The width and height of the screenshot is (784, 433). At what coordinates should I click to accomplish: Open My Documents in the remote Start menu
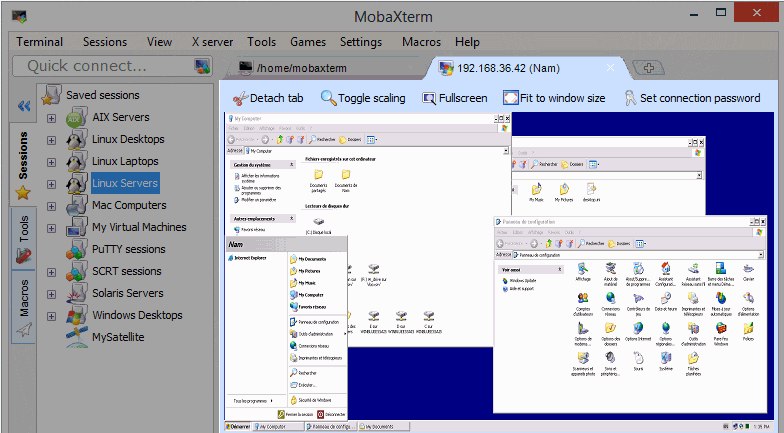(308, 259)
